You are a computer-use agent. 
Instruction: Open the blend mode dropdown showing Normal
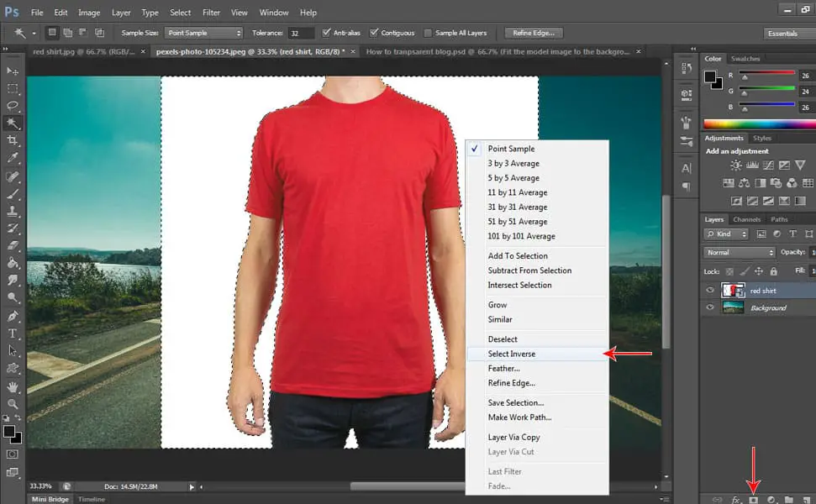point(738,252)
